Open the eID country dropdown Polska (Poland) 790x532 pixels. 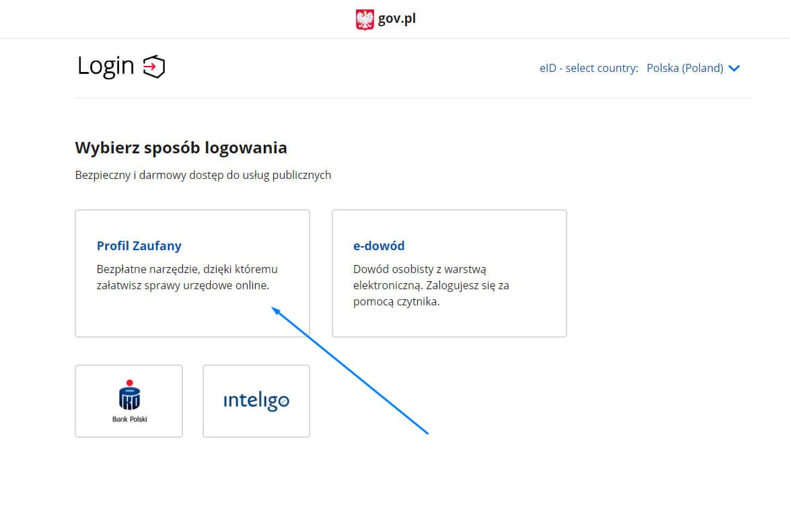pos(693,68)
